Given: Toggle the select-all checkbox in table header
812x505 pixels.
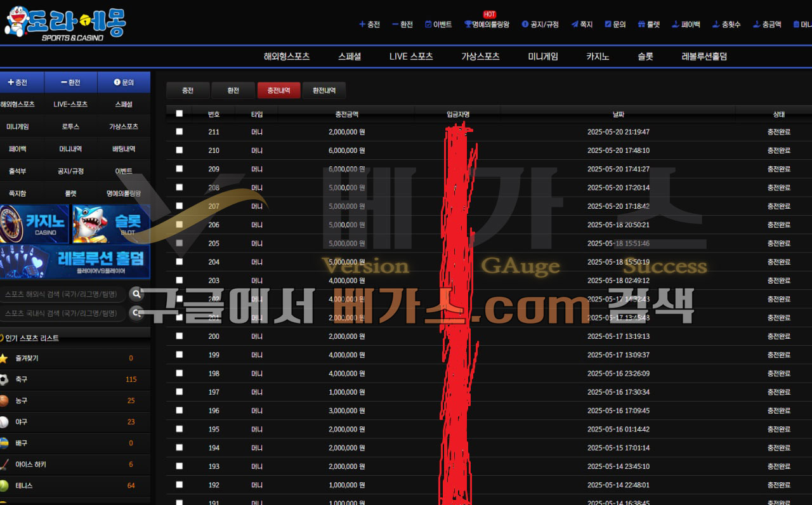Looking at the screenshot, I should (179, 114).
